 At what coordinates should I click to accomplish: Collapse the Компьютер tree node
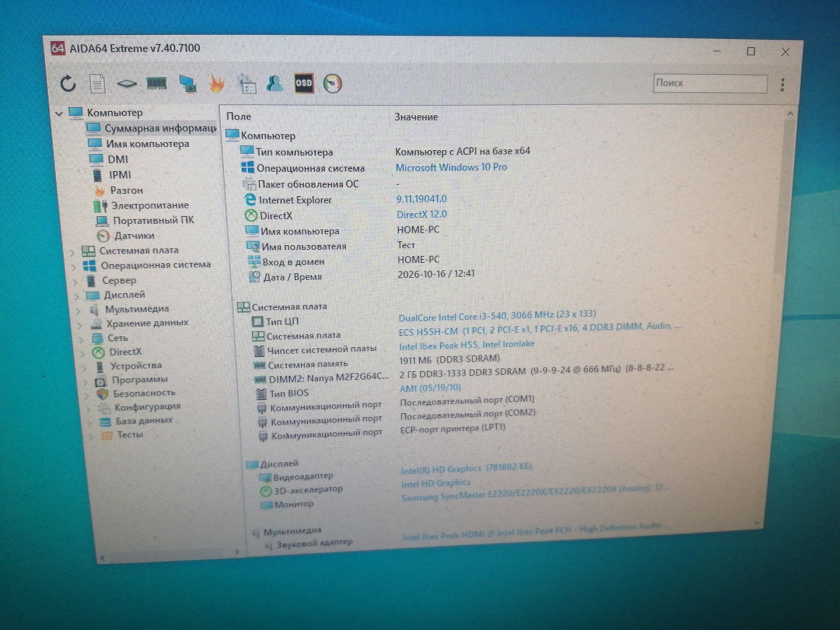(x=59, y=113)
